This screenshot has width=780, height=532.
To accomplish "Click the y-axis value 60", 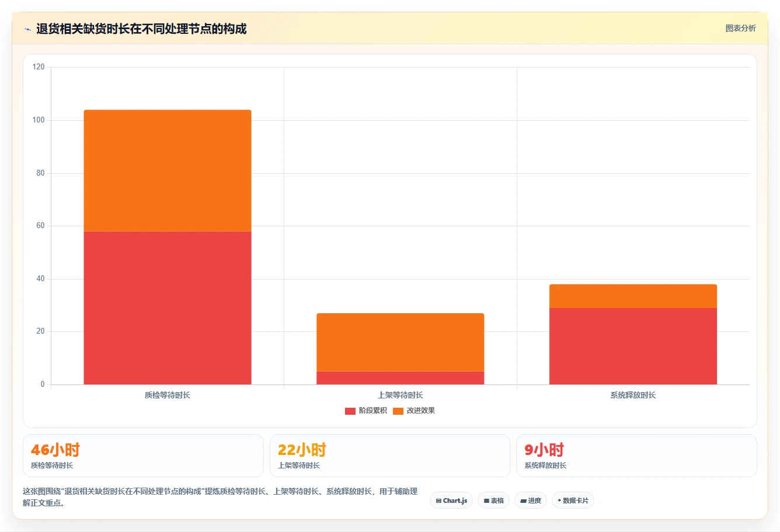I will pos(40,226).
